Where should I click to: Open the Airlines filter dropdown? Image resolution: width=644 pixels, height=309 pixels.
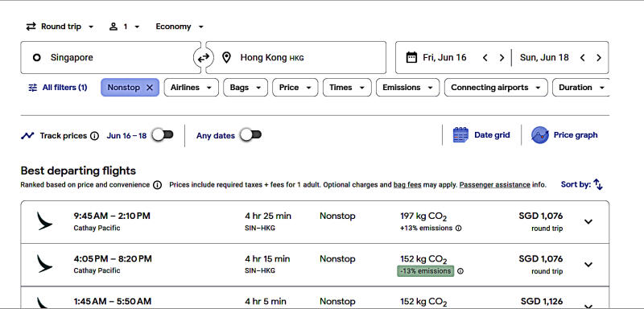191,88
